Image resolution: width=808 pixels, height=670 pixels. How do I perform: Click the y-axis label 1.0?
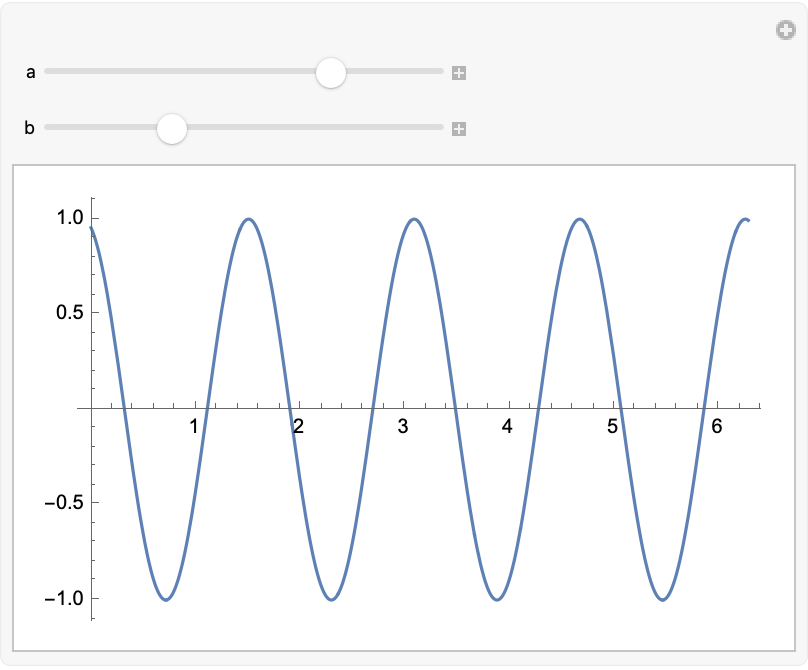pyautogui.click(x=70, y=217)
